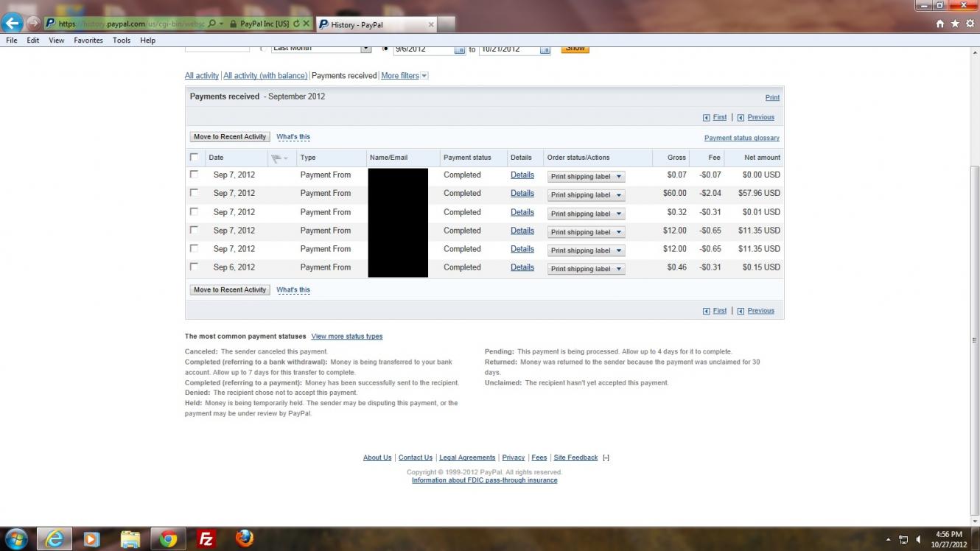Open the Payment status glossary link
Image resolution: width=980 pixels, height=551 pixels.
(x=742, y=138)
